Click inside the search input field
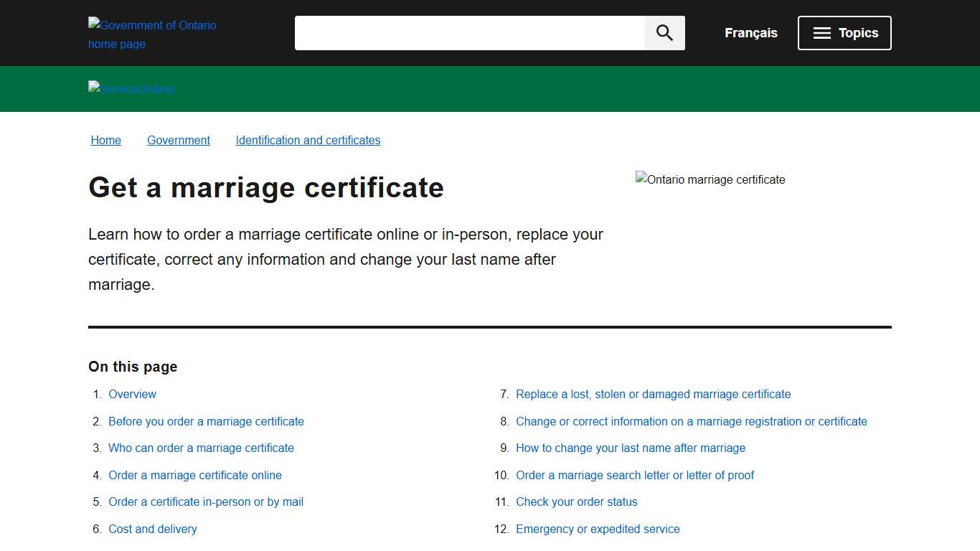 coord(470,32)
